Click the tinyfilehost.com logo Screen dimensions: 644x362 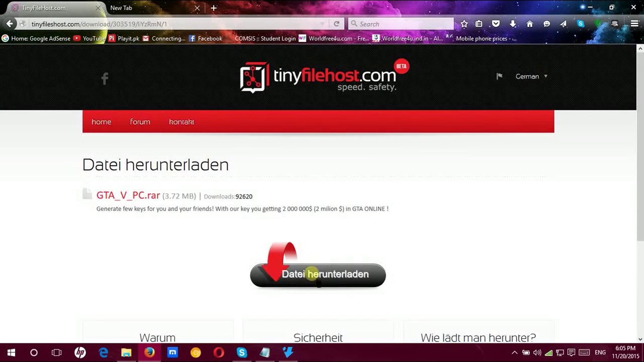(x=324, y=77)
